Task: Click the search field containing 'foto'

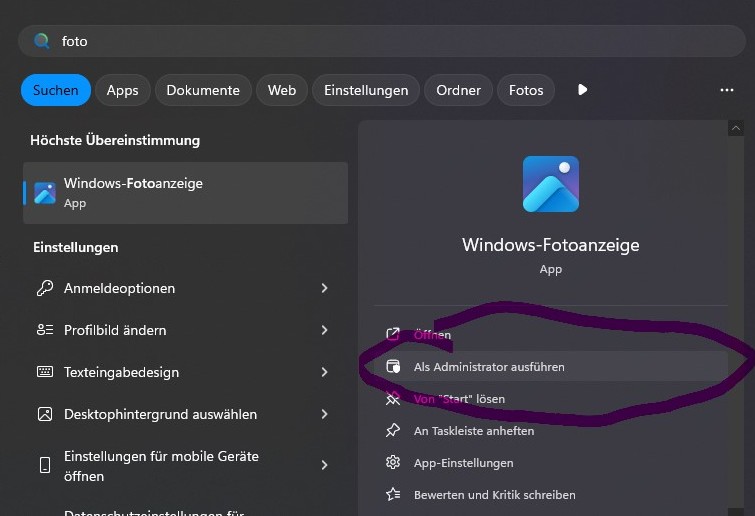Action: click(381, 41)
